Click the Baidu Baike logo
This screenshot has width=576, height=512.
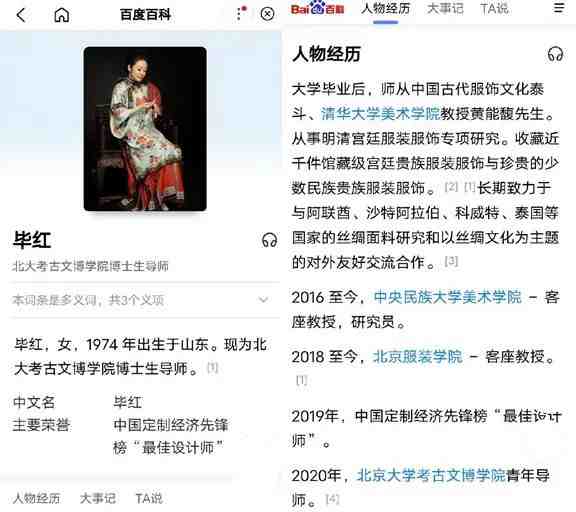click(x=318, y=8)
